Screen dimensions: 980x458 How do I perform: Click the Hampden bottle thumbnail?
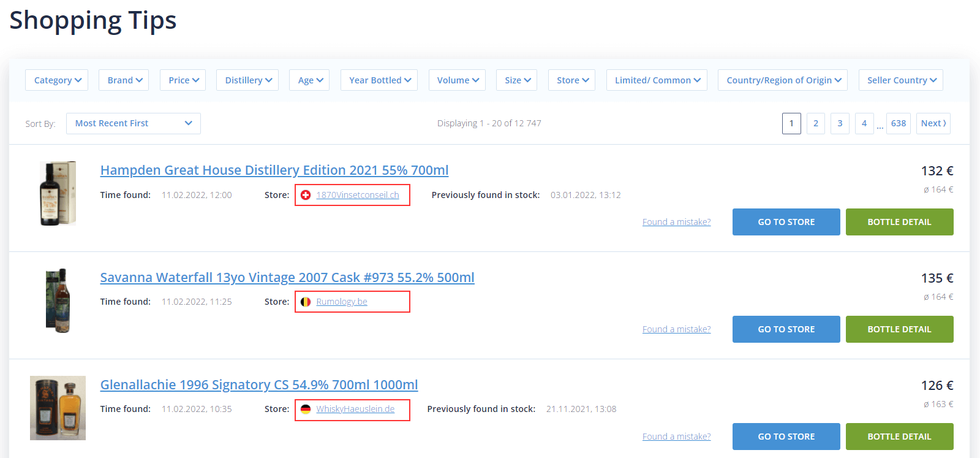point(58,194)
